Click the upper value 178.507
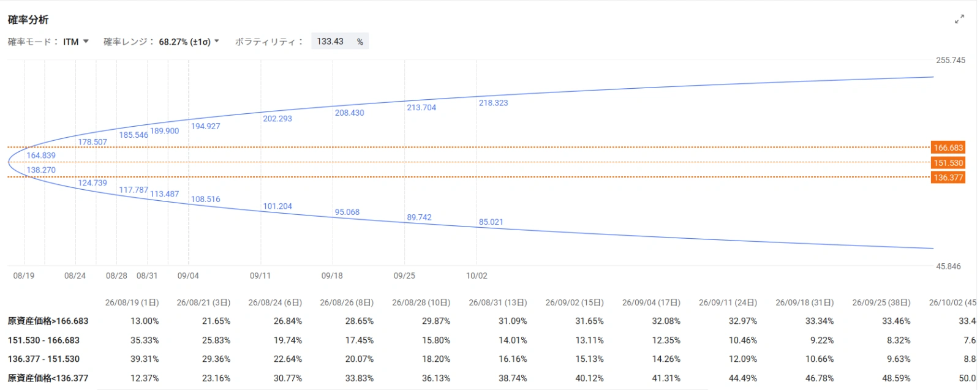The width and height of the screenshot is (980, 390). 92,142
